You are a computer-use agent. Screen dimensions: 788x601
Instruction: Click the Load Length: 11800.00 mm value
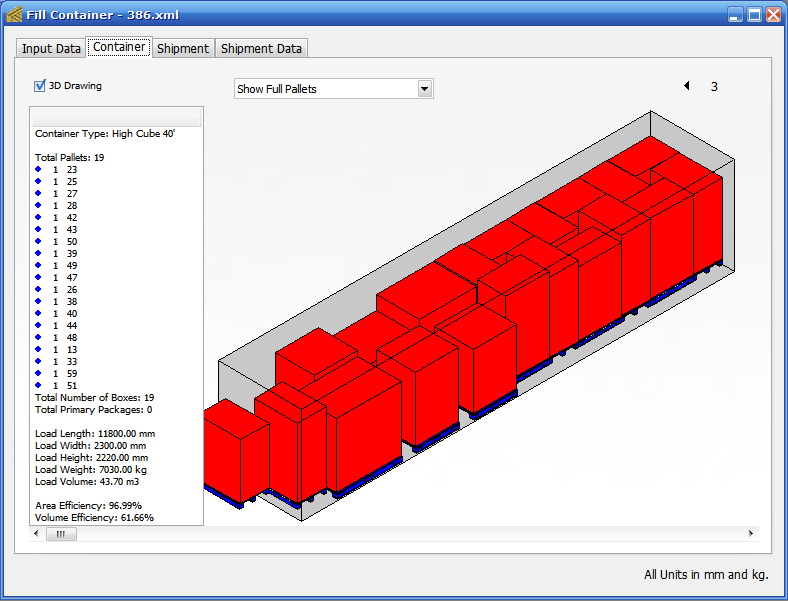[95, 434]
